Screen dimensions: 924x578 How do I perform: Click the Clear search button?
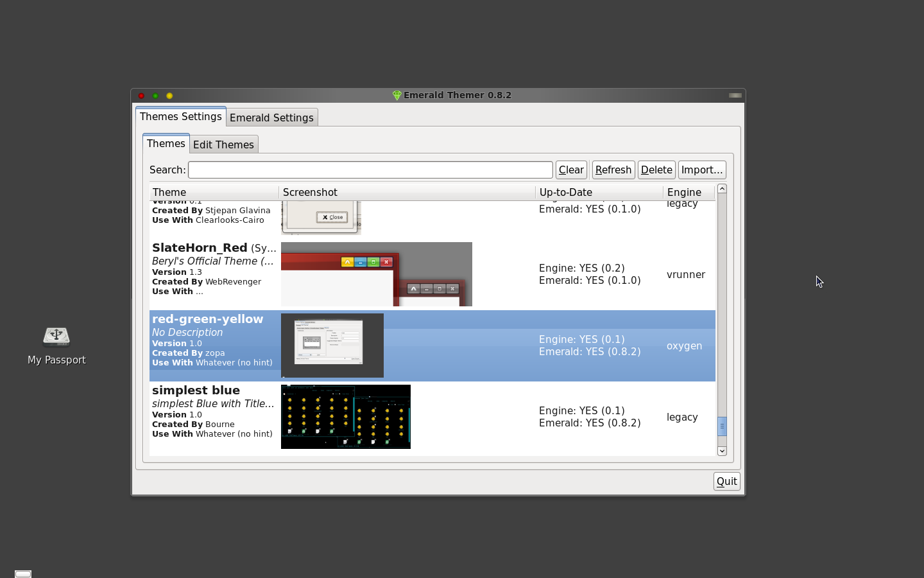(571, 170)
